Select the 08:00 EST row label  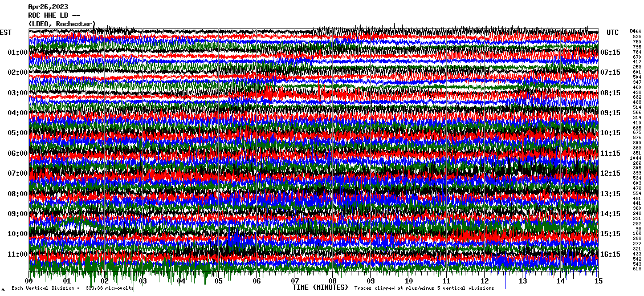[18, 194]
